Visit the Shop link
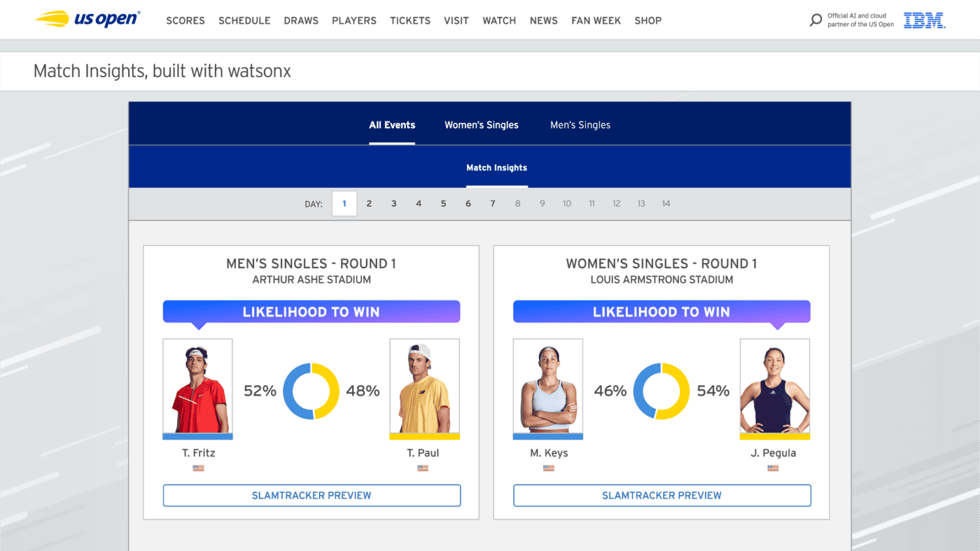The image size is (980, 551). click(648, 21)
